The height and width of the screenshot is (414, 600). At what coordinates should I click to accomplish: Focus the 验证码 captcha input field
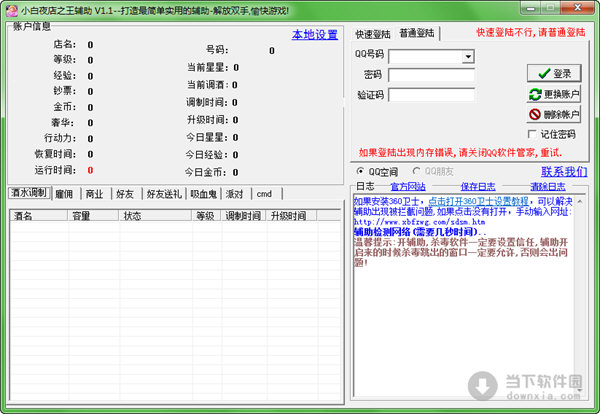pyautogui.click(x=432, y=95)
